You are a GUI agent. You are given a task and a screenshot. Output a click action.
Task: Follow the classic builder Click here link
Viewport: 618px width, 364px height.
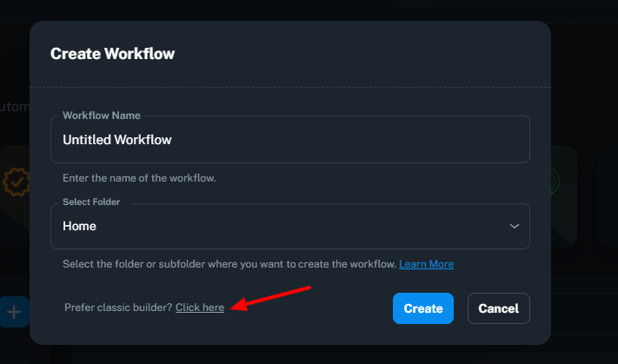pyautogui.click(x=200, y=308)
